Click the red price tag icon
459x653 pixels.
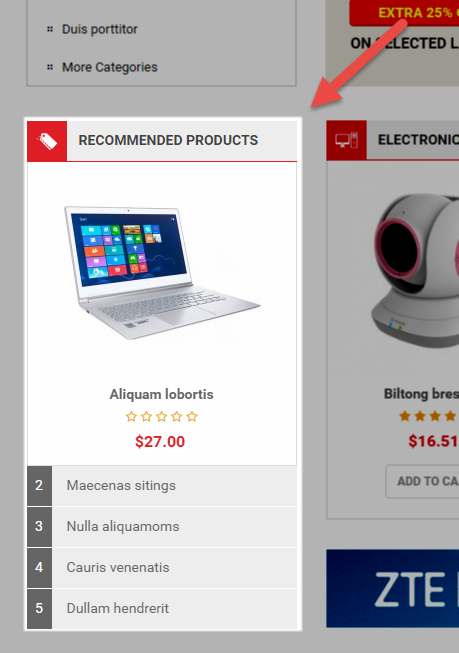coord(47,141)
